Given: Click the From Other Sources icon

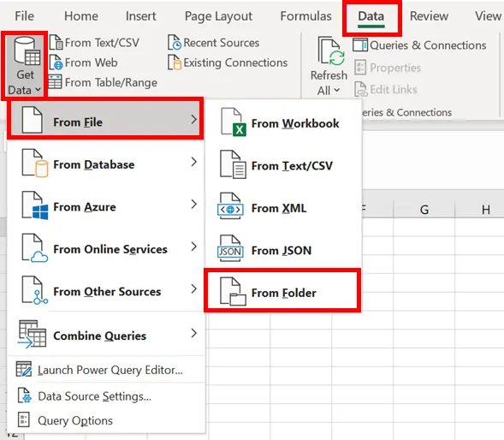Looking at the screenshot, I should [x=35, y=290].
